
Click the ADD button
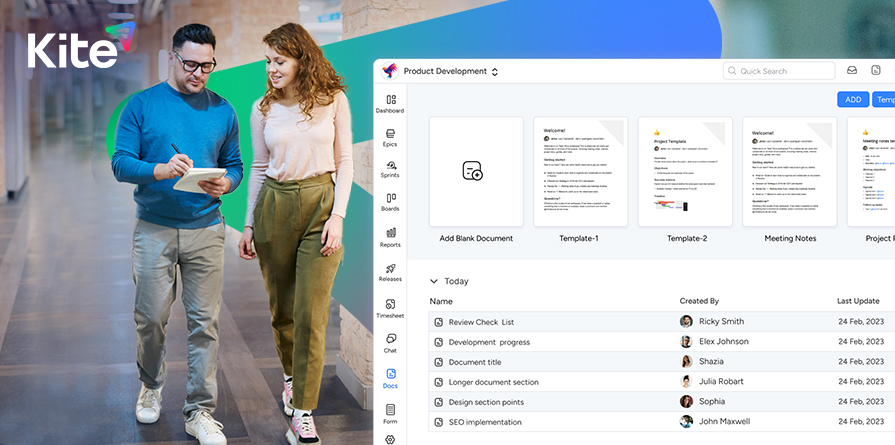pyautogui.click(x=853, y=99)
